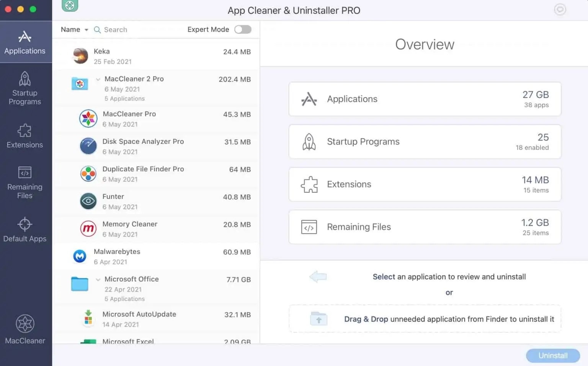The height and width of the screenshot is (366, 588).
Task: Toggle the Expert Mode switch
Action: 243,29
